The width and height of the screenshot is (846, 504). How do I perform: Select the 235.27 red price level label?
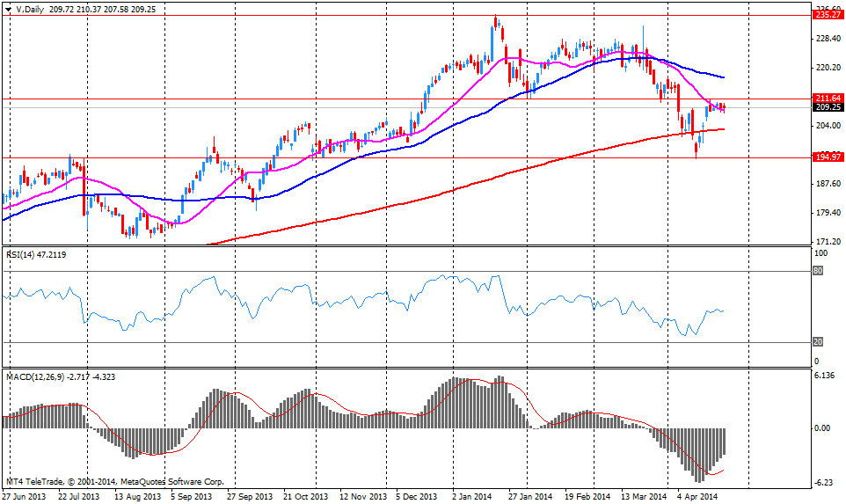[x=828, y=15]
